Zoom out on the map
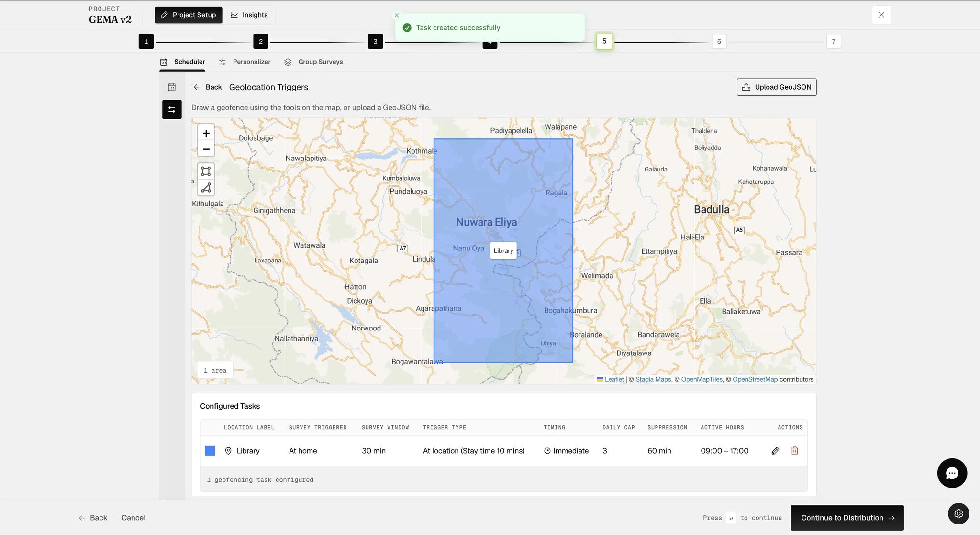Image resolution: width=980 pixels, height=535 pixels. click(206, 149)
